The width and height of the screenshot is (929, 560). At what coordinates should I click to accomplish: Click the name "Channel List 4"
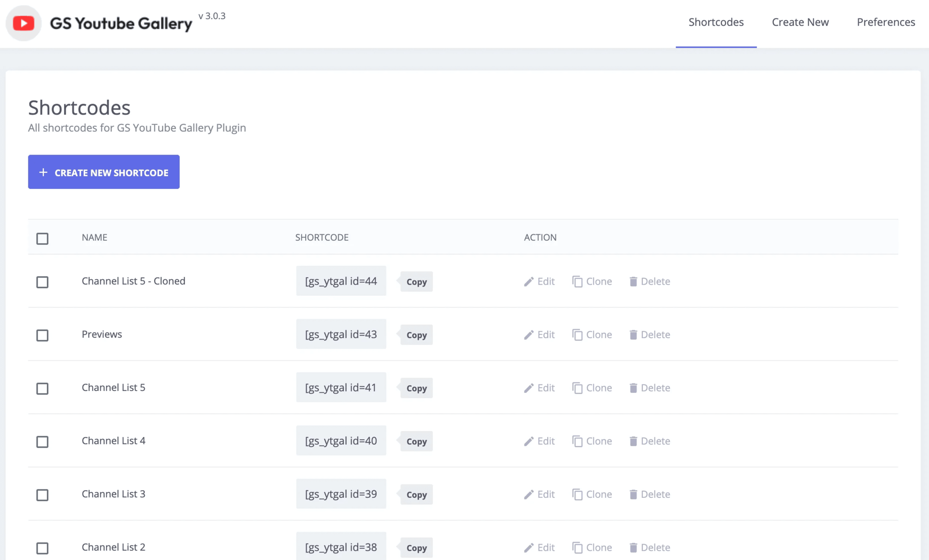[113, 441]
